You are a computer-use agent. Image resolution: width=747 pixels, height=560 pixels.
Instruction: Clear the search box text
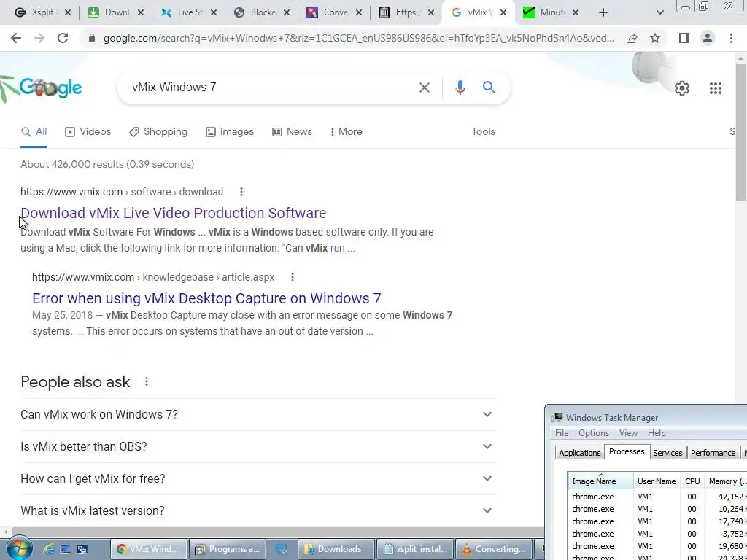(424, 87)
